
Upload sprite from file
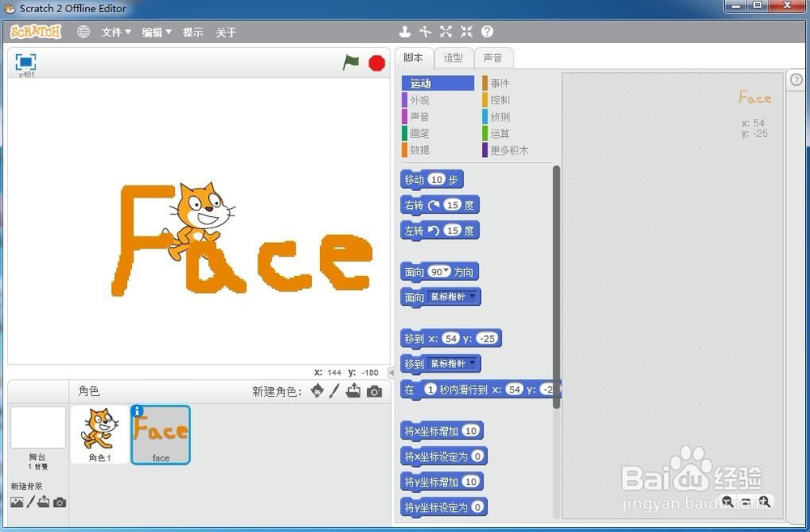tap(353, 391)
